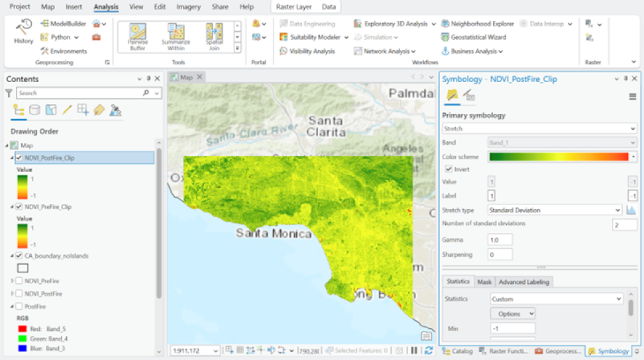Switch to the Raster Functions pane tab
The width and height of the screenshot is (644, 360).
[x=504, y=351]
